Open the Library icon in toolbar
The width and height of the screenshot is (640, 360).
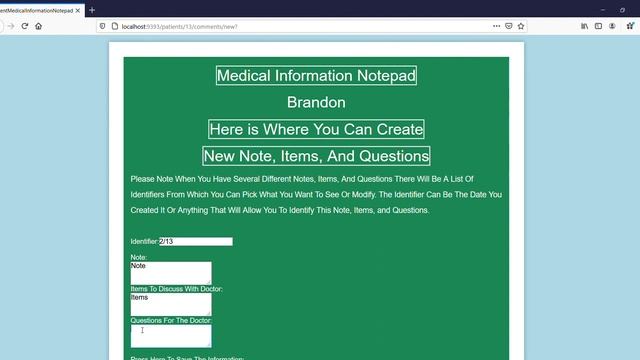(584, 26)
